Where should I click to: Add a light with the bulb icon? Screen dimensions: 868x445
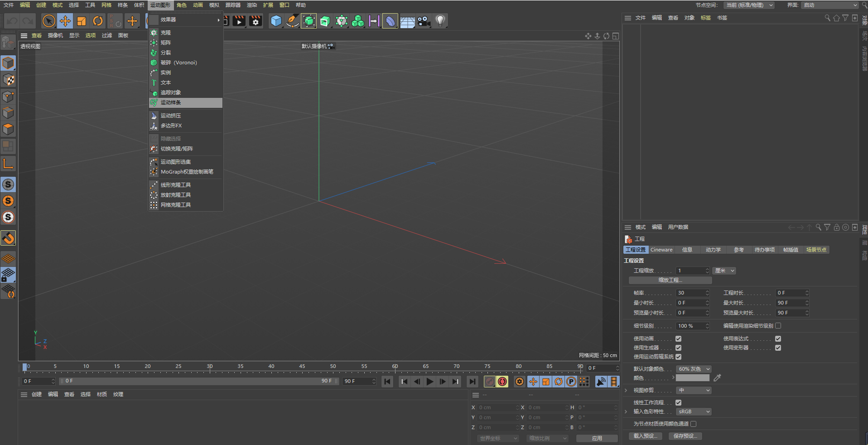(x=440, y=21)
